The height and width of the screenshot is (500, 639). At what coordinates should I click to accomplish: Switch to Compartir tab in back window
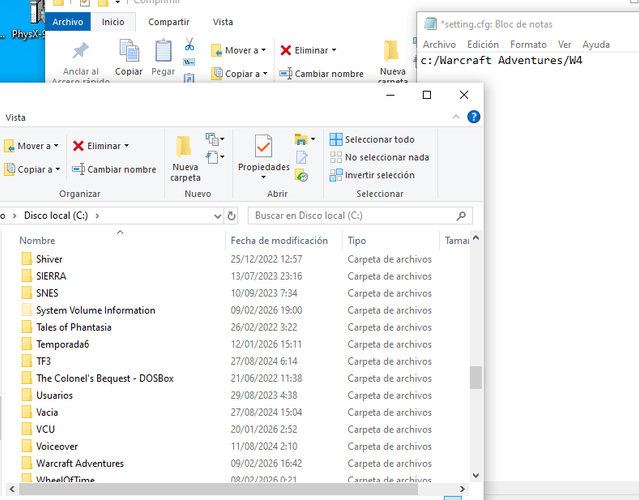point(169,22)
